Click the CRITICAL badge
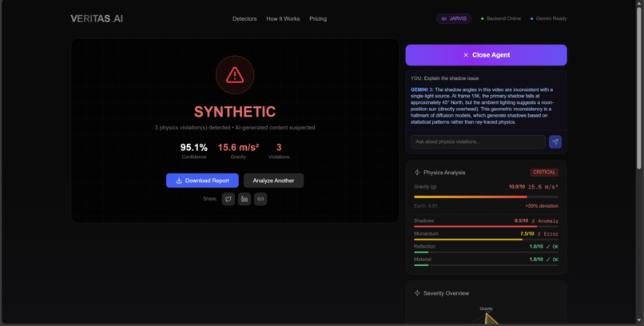The width and height of the screenshot is (644, 326). (544, 173)
